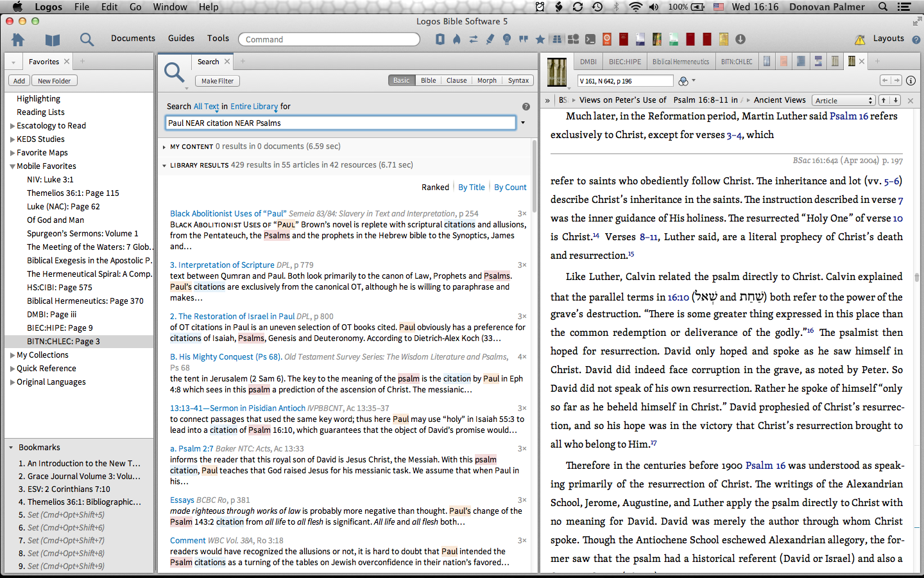Screen dimensions: 924x578
Task: Open the Go menu in menu bar
Action: click(135, 7)
